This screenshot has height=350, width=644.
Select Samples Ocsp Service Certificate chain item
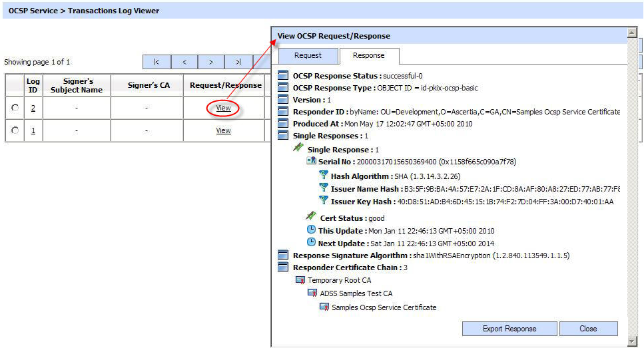pyautogui.click(x=384, y=307)
